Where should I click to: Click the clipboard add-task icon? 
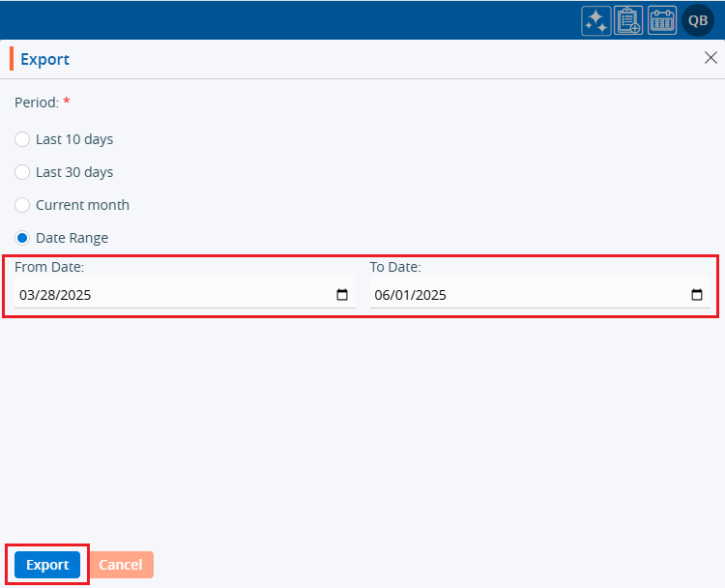click(x=628, y=21)
